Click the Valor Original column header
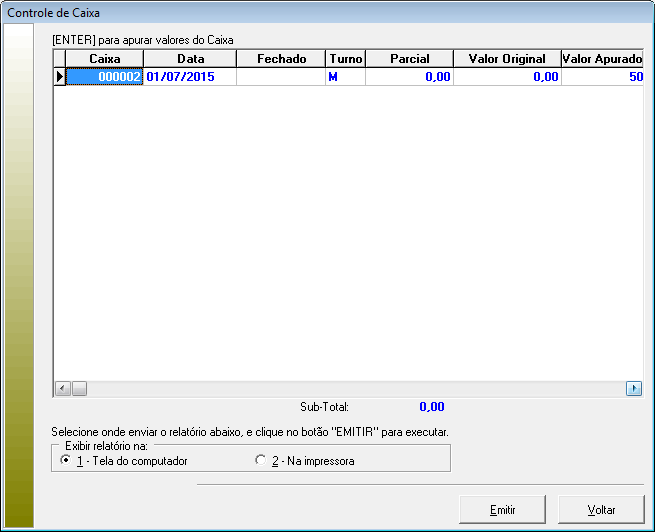The image size is (655, 532). pos(507,59)
